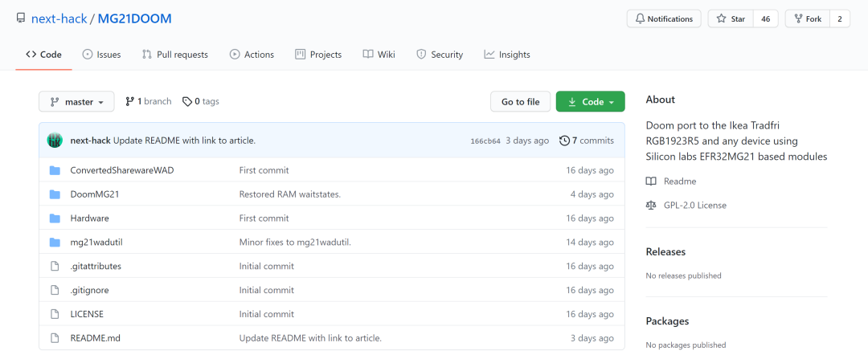868x359 pixels.
Task: Open the DoomMG21 folder
Action: point(95,194)
